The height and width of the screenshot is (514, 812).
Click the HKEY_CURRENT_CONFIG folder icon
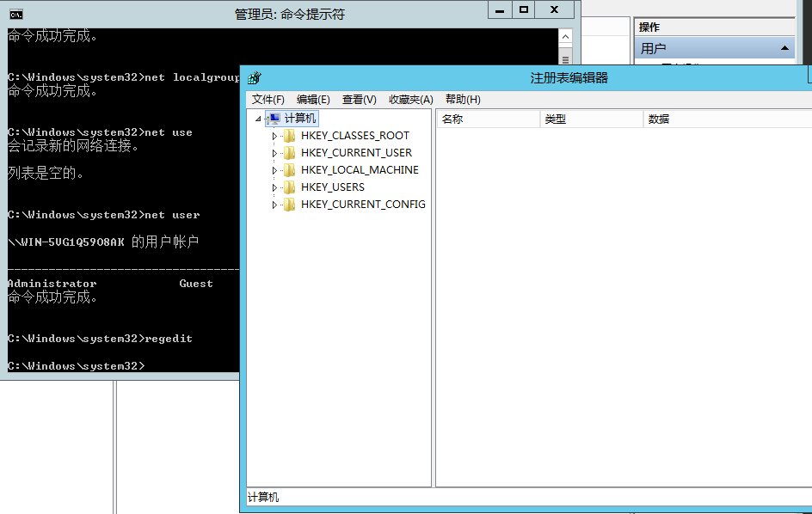(289, 204)
